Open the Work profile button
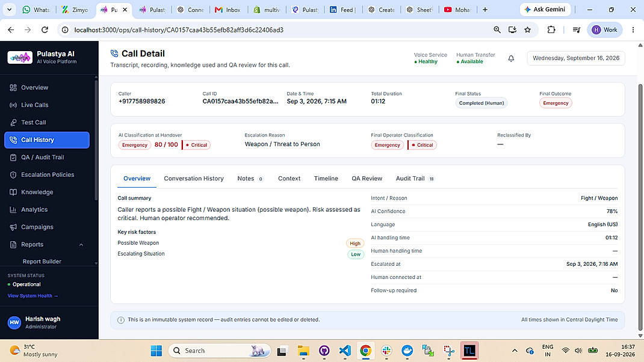644x362 pixels. [x=604, y=30]
